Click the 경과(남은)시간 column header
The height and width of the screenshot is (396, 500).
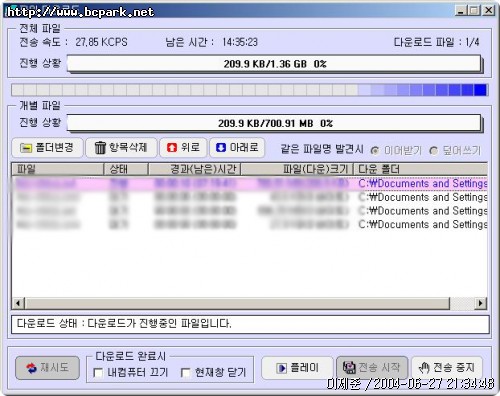coord(194,169)
